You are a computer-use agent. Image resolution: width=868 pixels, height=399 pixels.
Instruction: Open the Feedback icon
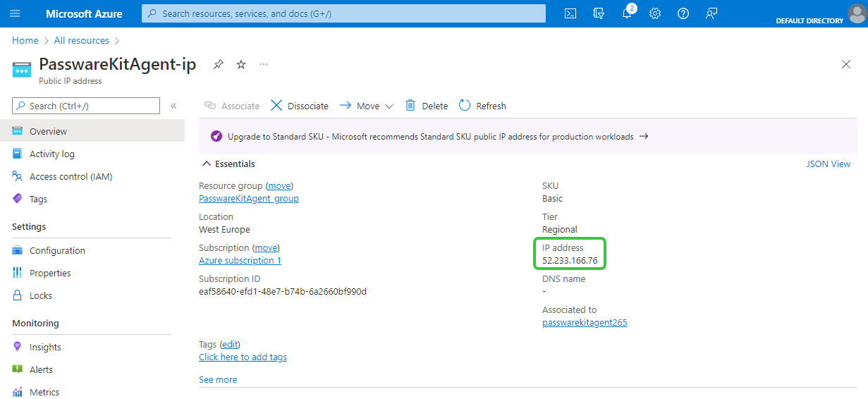point(711,13)
